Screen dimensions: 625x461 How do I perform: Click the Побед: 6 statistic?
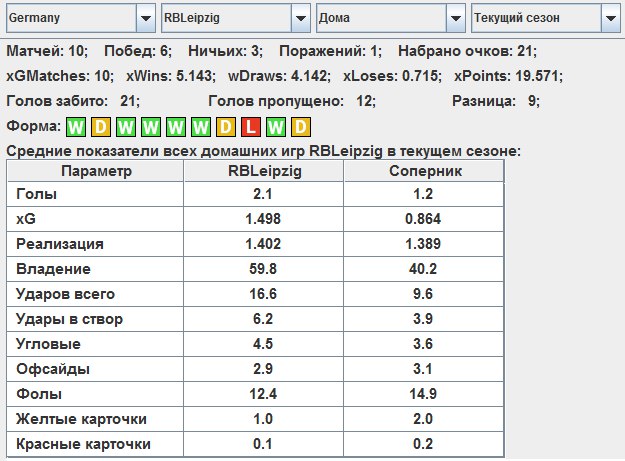138,51
